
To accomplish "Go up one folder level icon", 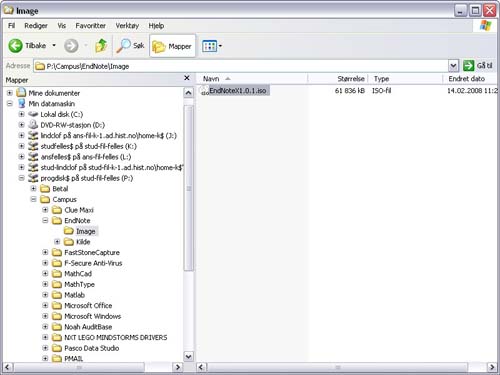I will (101, 46).
